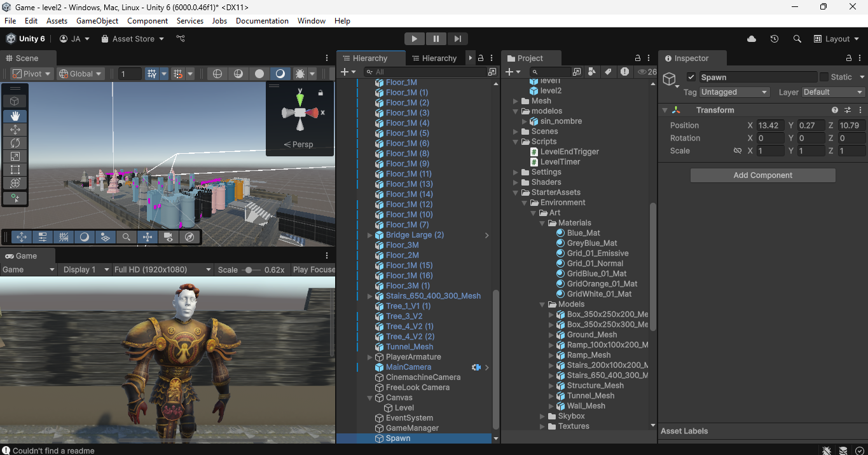Viewport: 868px width, 455px height.
Task: Select the Rect tool in Scene toolbar
Action: 15,170
